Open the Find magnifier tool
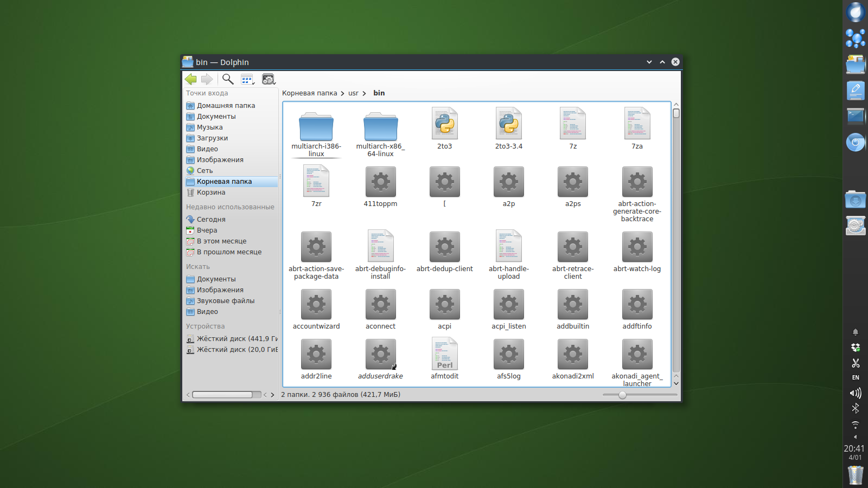 click(x=228, y=79)
